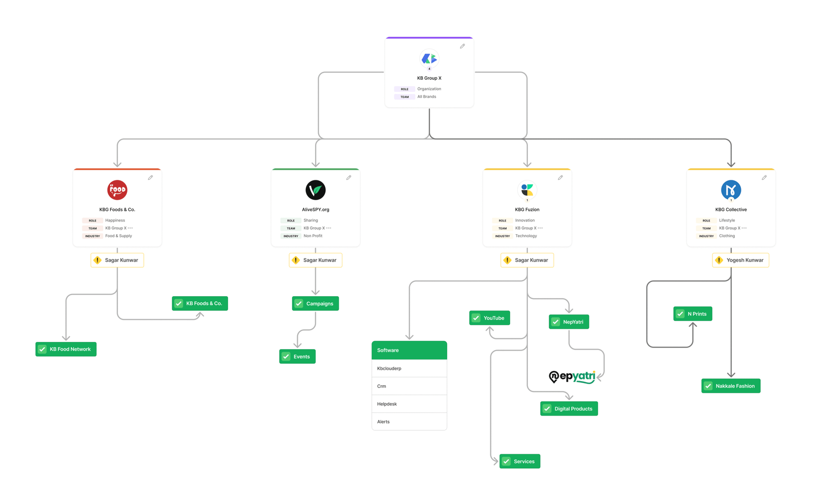Toggle the checkbox on Events tag

[286, 357]
